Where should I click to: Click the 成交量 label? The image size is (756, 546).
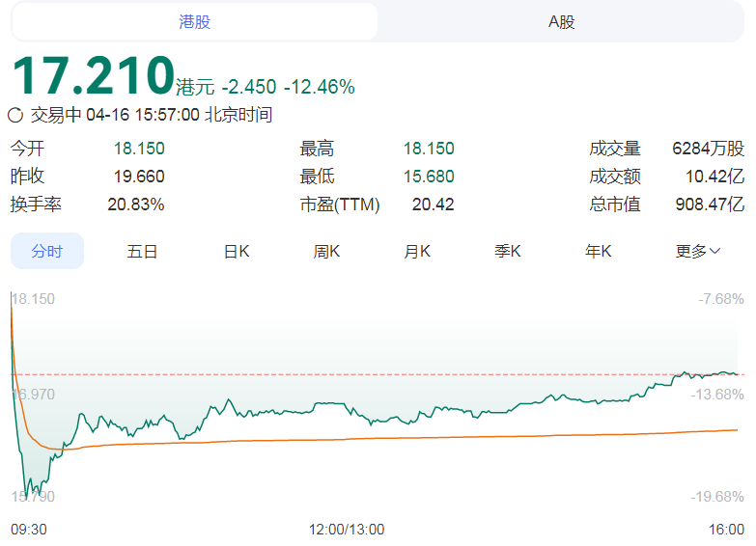[615, 149]
